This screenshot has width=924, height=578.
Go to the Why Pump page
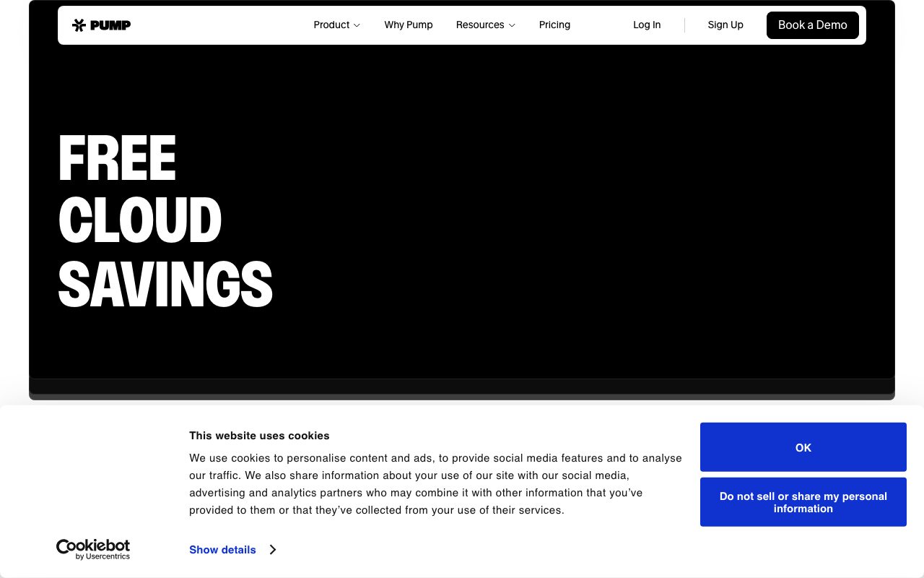tap(409, 25)
